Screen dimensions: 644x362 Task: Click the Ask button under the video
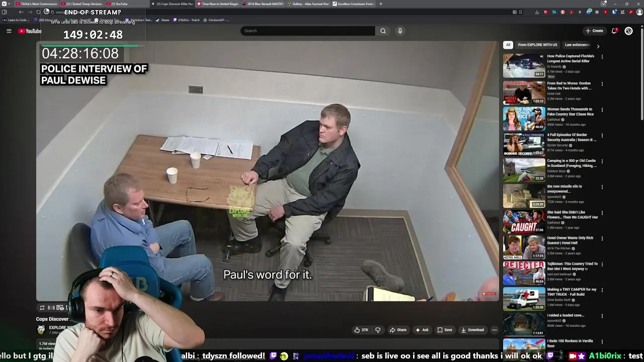[422, 330]
